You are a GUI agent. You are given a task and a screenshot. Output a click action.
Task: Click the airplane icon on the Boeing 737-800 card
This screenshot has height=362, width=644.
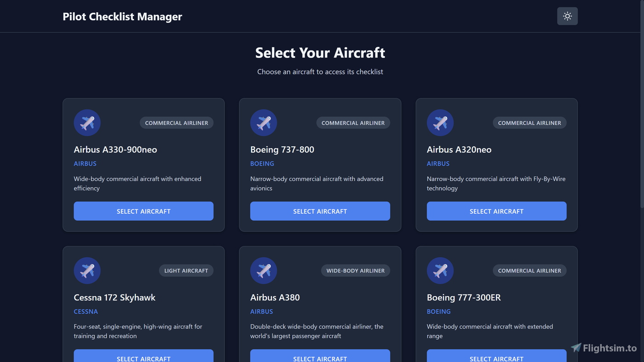(264, 123)
